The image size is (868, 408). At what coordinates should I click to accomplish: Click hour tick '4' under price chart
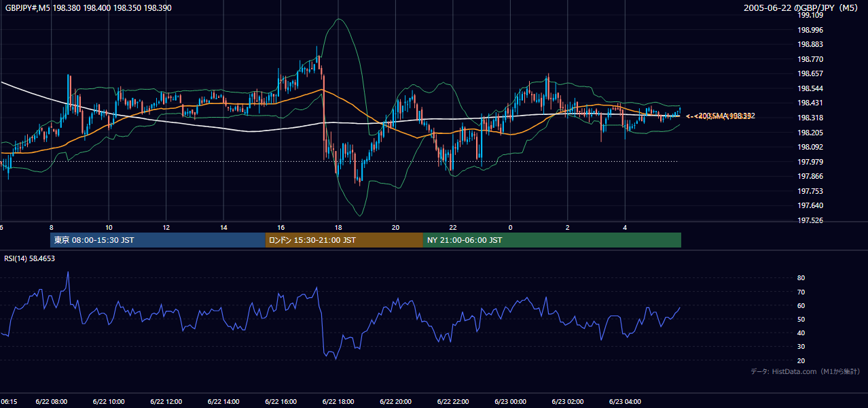point(626,228)
